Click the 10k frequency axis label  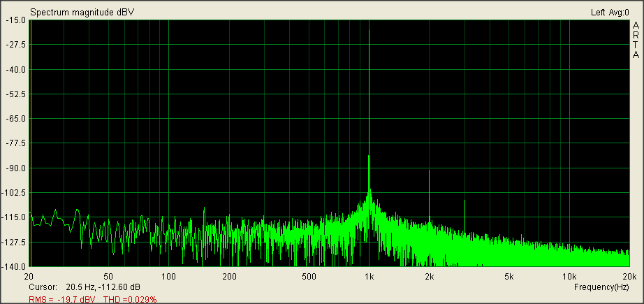click(569, 275)
